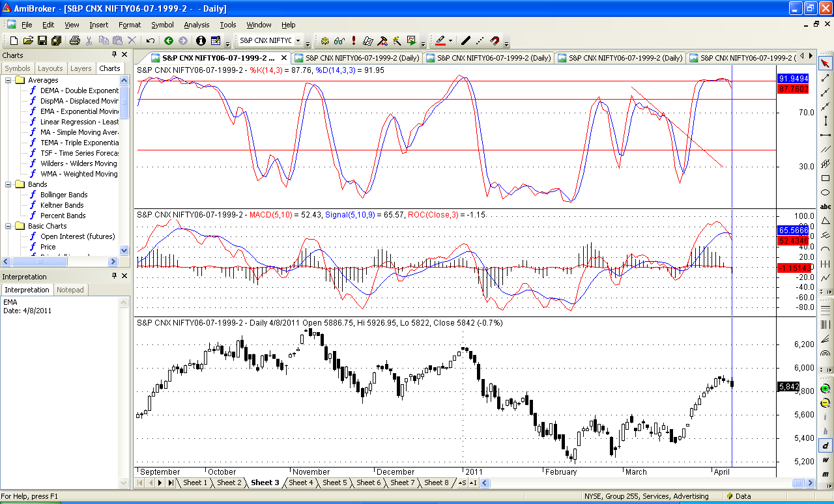Select the parallel lines drawing tool
The image size is (834, 504).
[x=826, y=149]
